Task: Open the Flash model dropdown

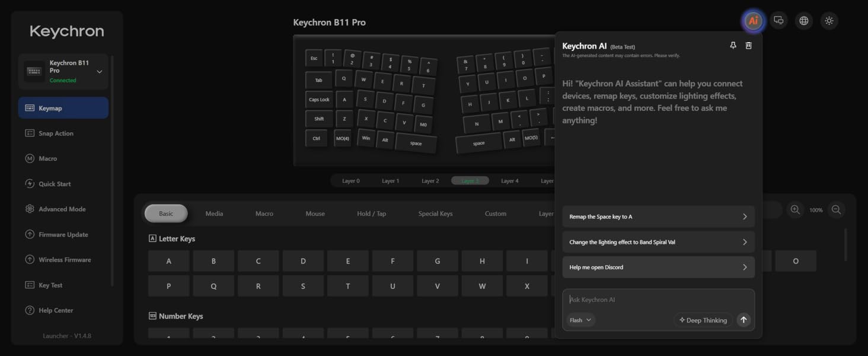Action: (x=580, y=320)
